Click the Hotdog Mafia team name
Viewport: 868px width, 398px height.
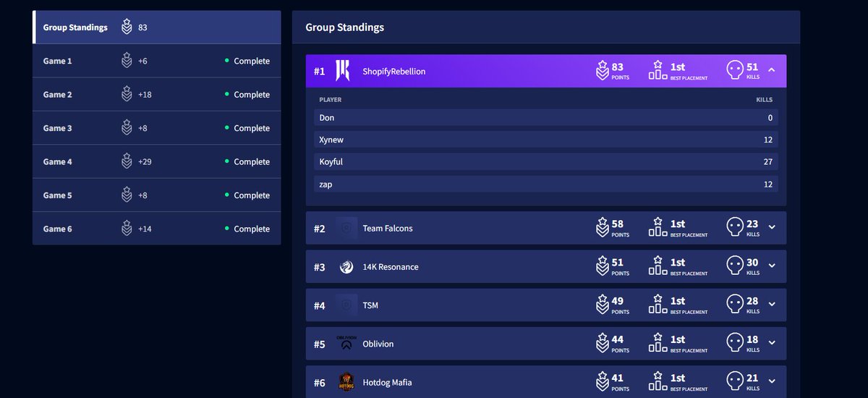tap(387, 382)
